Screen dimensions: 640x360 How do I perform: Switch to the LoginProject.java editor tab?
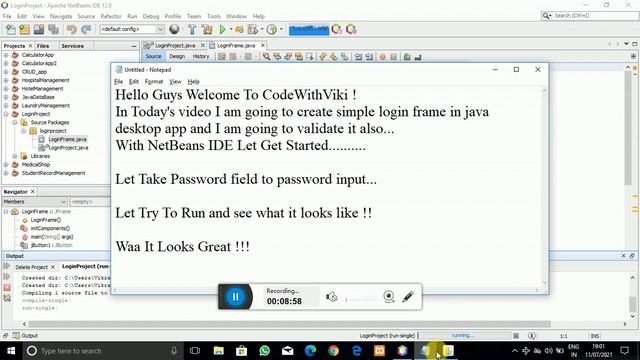[x=175, y=45]
